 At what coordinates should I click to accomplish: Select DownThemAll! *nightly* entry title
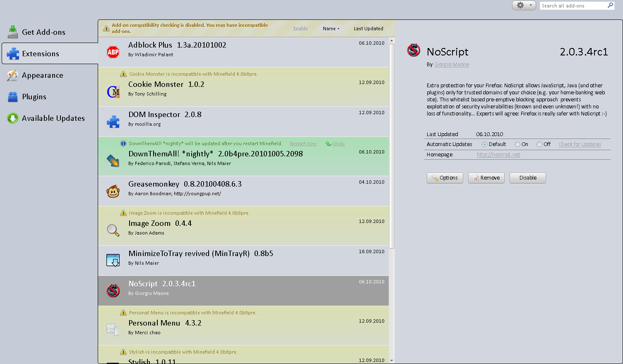pyautogui.click(x=216, y=154)
